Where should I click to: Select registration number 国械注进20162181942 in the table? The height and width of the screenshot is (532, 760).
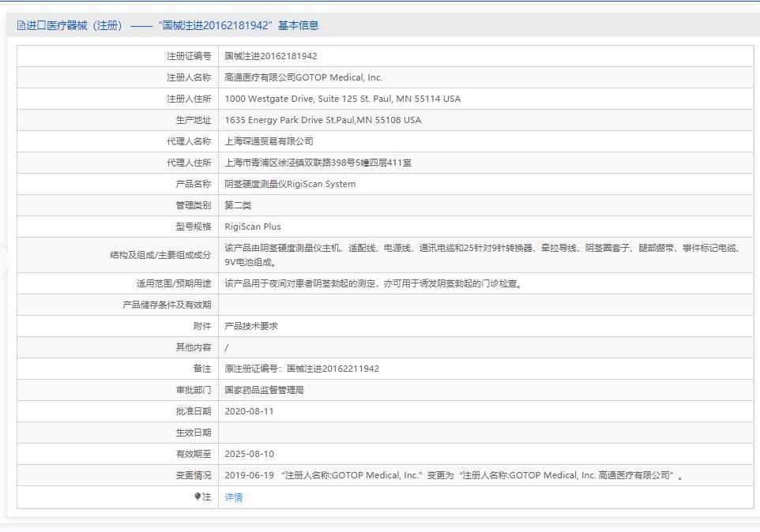tap(271, 56)
